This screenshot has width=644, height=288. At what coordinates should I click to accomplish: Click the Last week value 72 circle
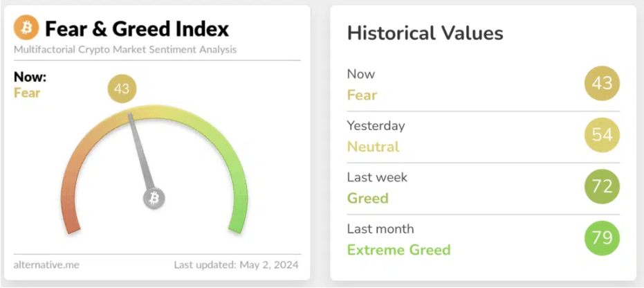point(602,186)
